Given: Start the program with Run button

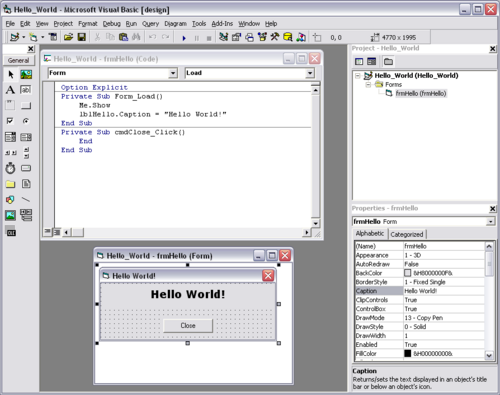Looking at the screenshot, I should pyautogui.click(x=184, y=38).
